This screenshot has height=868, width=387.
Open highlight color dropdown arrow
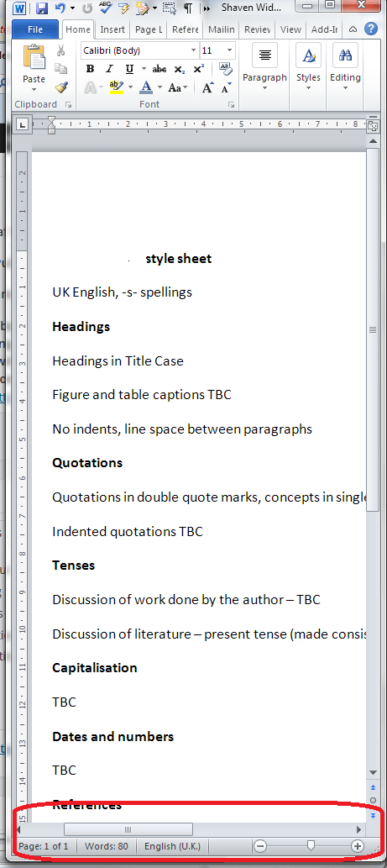(130, 88)
